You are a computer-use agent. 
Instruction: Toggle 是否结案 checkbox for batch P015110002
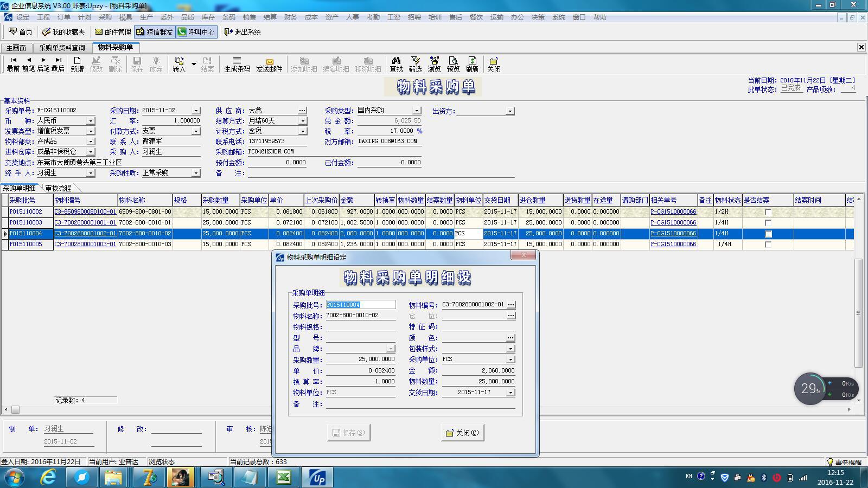(x=768, y=212)
